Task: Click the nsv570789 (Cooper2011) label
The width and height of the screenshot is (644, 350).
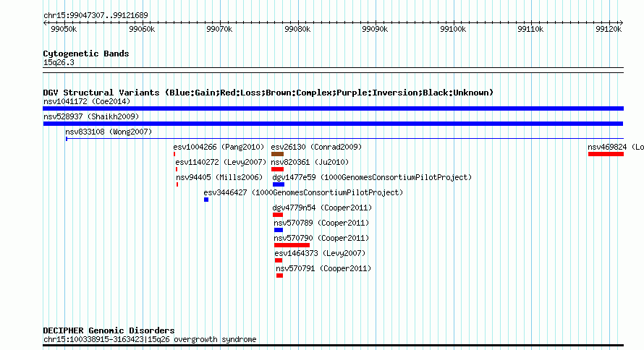Action: coord(321,223)
